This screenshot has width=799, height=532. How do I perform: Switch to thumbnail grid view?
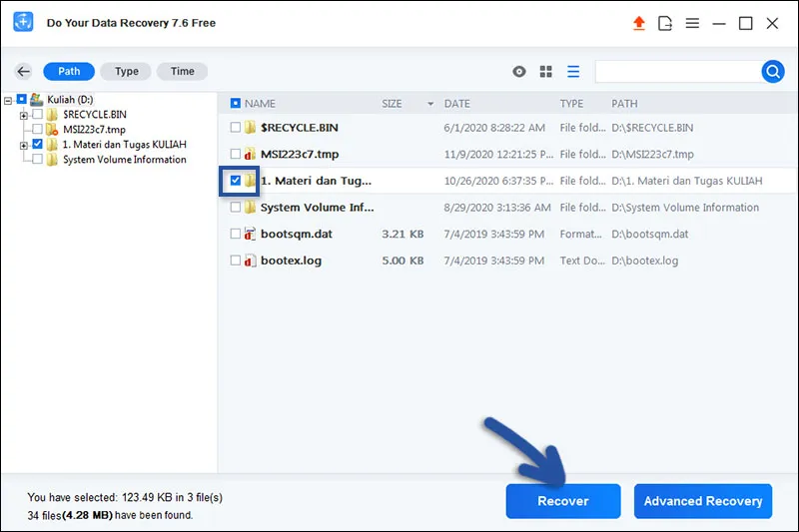545,71
